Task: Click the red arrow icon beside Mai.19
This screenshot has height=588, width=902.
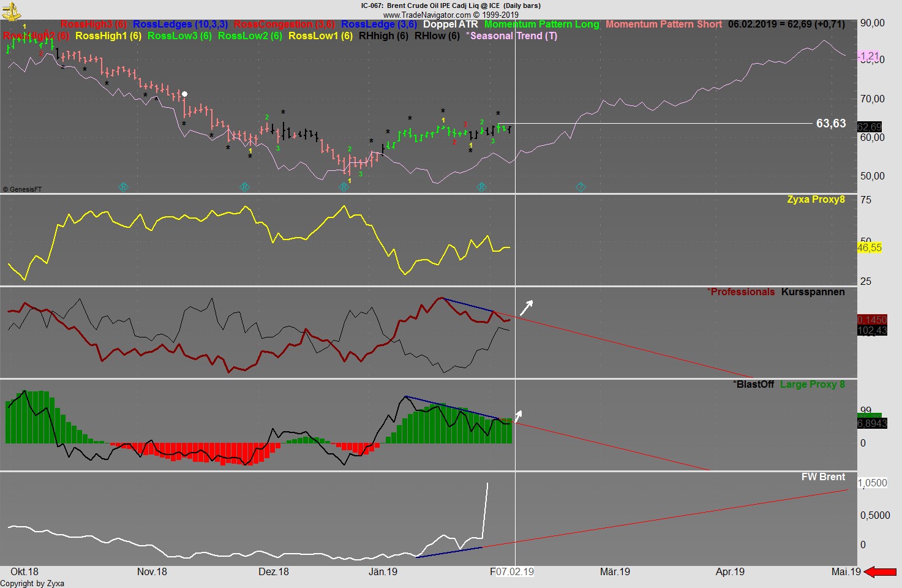Action: pos(880,571)
